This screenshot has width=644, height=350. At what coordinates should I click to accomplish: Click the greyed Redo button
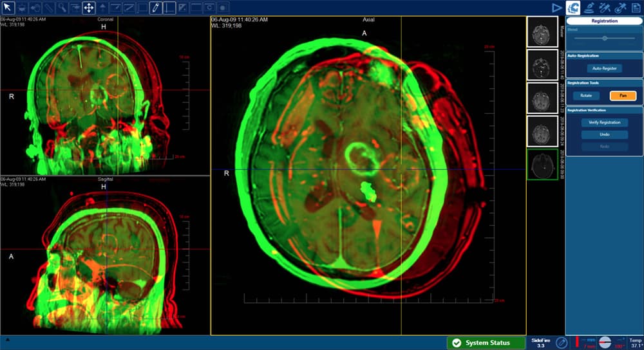coord(604,147)
